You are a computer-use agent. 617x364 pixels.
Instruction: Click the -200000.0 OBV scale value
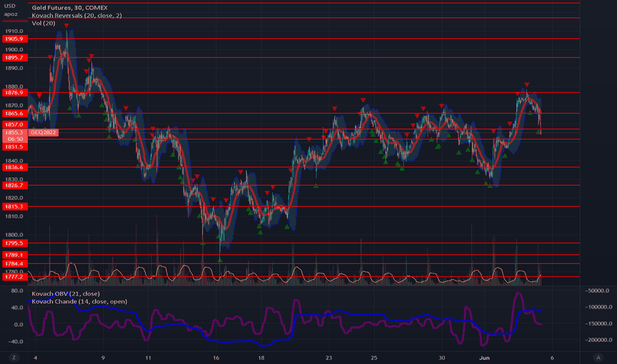point(597,340)
